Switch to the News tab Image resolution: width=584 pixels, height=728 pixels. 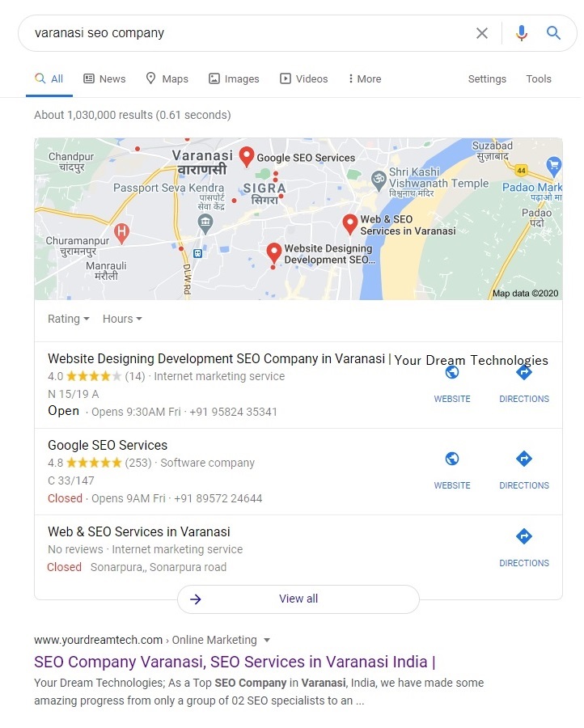[x=104, y=79]
